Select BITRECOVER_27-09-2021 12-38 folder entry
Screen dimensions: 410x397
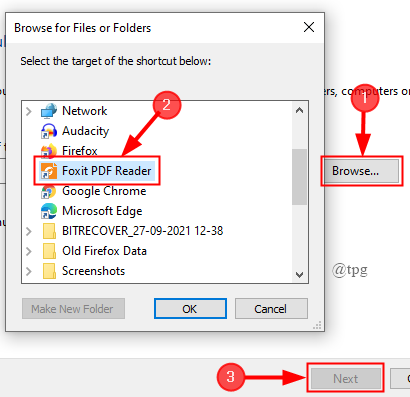[143, 231]
